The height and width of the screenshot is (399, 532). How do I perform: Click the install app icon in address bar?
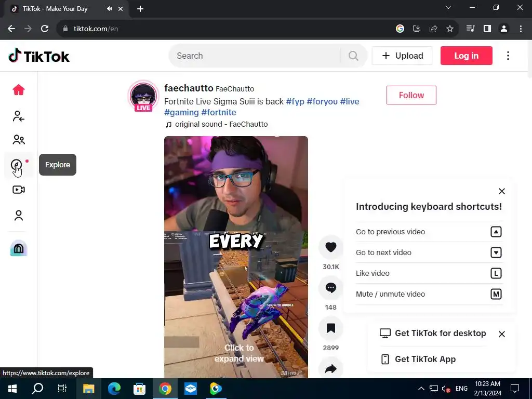tap(417, 29)
